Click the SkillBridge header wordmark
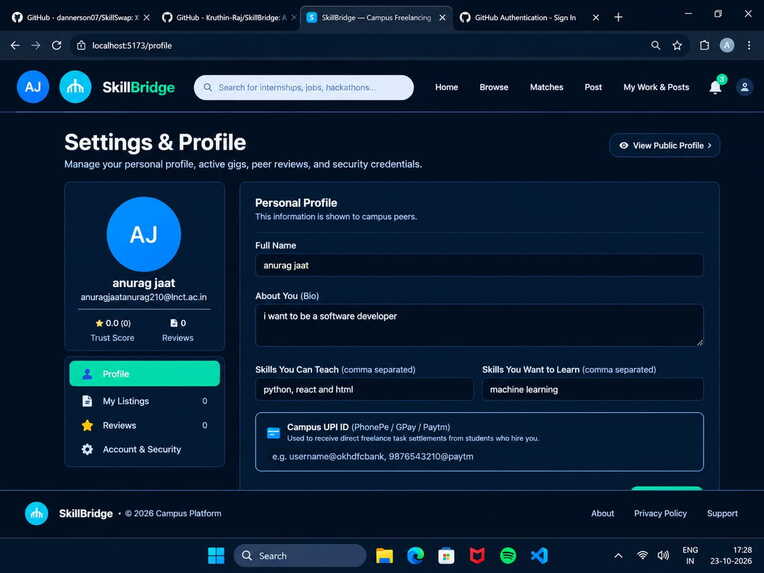The height and width of the screenshot is (573, 764). pyautogui.click(x=138, y=87)
